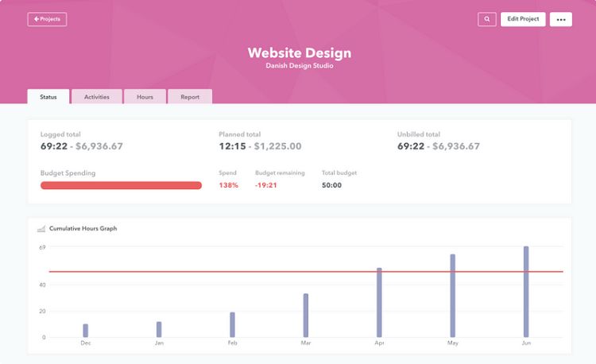This screenshot has height=364, width=596.
Task: Click the red Budget Spending progress bar
Action: point(121,185)
